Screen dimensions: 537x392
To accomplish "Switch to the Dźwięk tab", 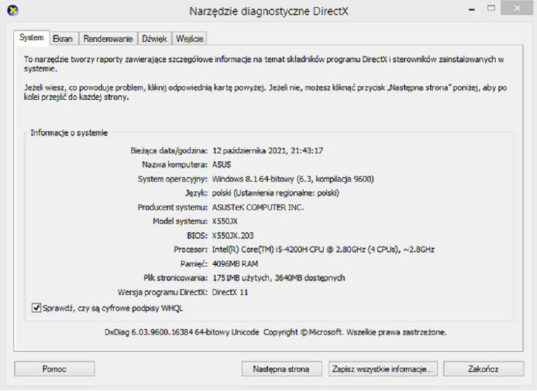I will click(155, 38).
